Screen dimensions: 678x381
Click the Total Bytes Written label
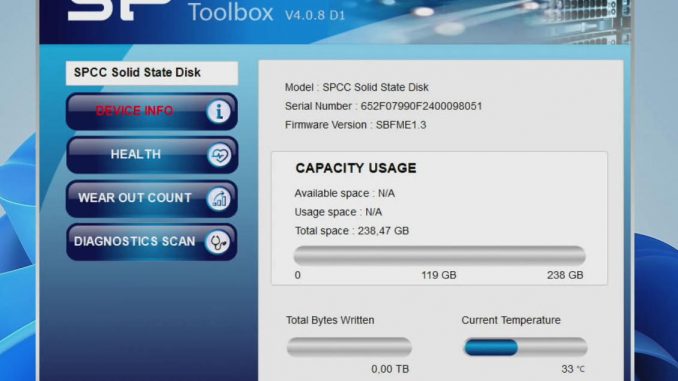(x=330, y=320)
